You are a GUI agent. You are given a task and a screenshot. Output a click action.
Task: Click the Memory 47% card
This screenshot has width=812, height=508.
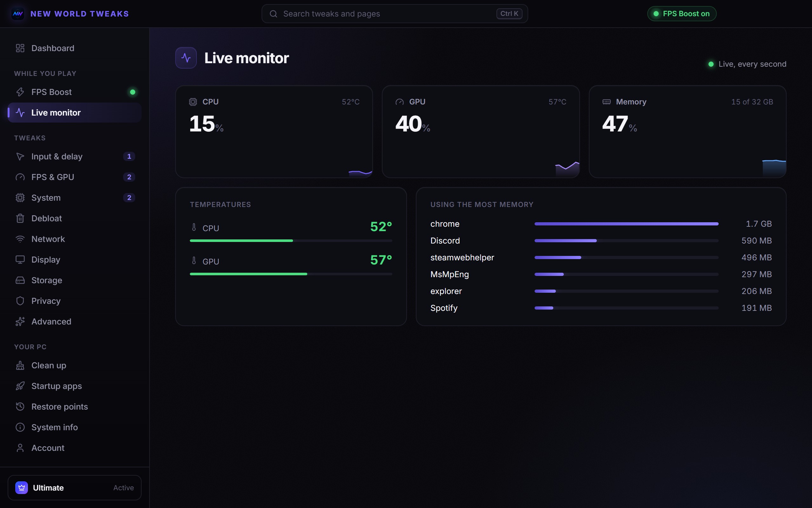click(688, 131)
